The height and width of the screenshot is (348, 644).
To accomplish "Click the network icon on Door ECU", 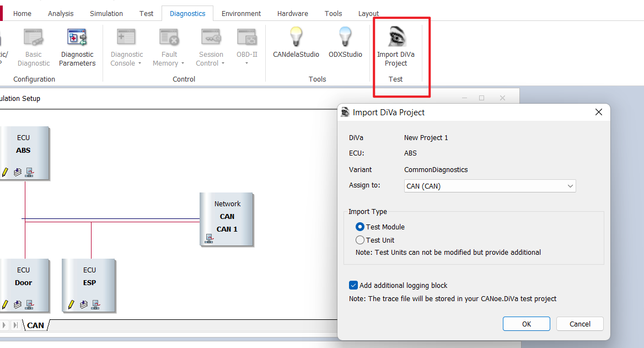I will [x=29, y=304].
